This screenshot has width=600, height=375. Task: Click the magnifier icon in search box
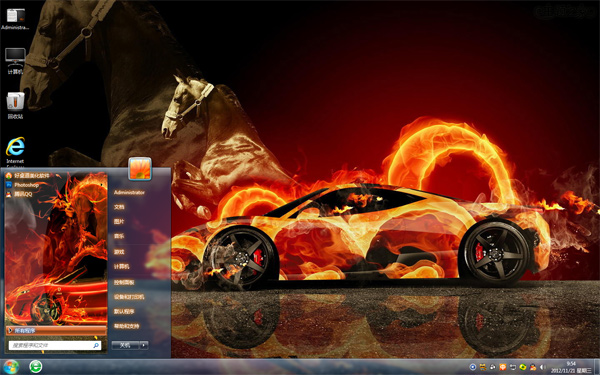96,346
